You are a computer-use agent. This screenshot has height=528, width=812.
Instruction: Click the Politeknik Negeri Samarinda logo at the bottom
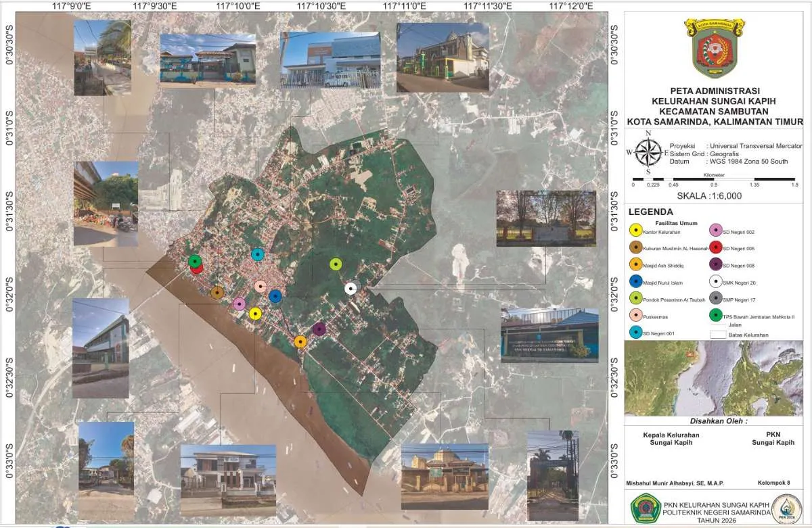tap(645, 508)
